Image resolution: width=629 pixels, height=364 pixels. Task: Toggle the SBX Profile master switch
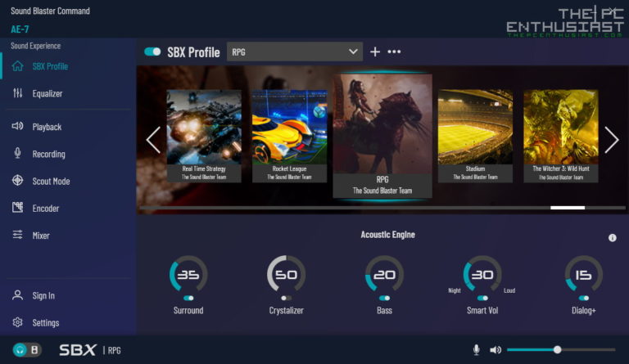click(x=152, y=52)
